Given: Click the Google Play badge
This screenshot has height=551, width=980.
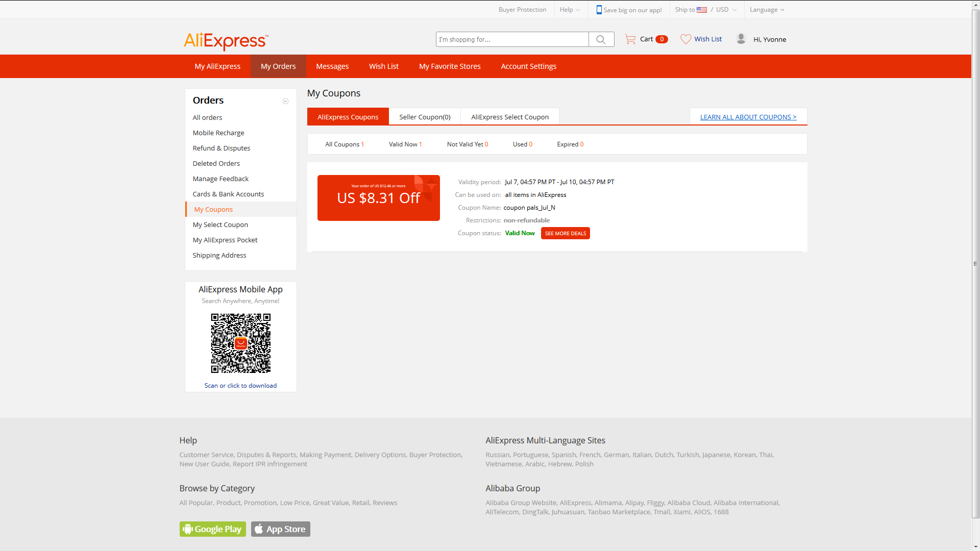Looking at the screenshot, I should click(x=213, y=529).
